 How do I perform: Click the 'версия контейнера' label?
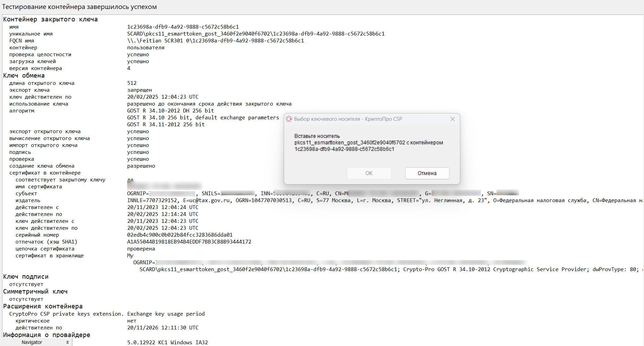coord(36,68)
